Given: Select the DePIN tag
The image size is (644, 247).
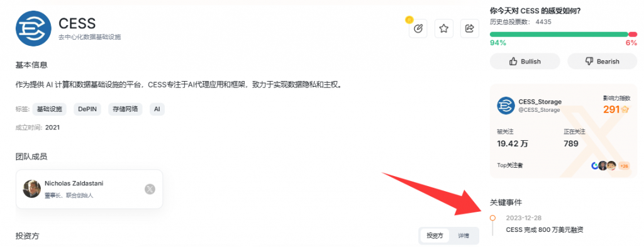Looking at the screenshot, I should pyautogui.click(x=87, y=109).
